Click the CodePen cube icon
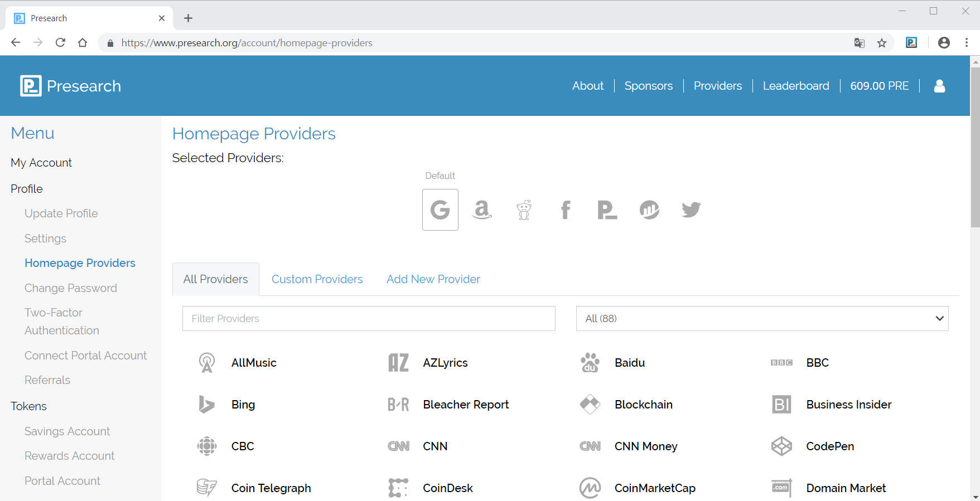The height and width of the screenshot is (501, 980). tap(781, 446)
